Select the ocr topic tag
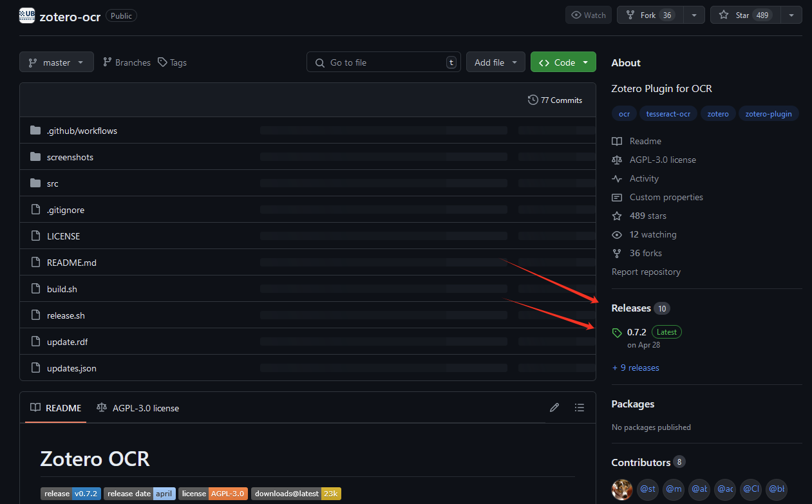Viewport: 812px width, 504px height. pos(624,114)
